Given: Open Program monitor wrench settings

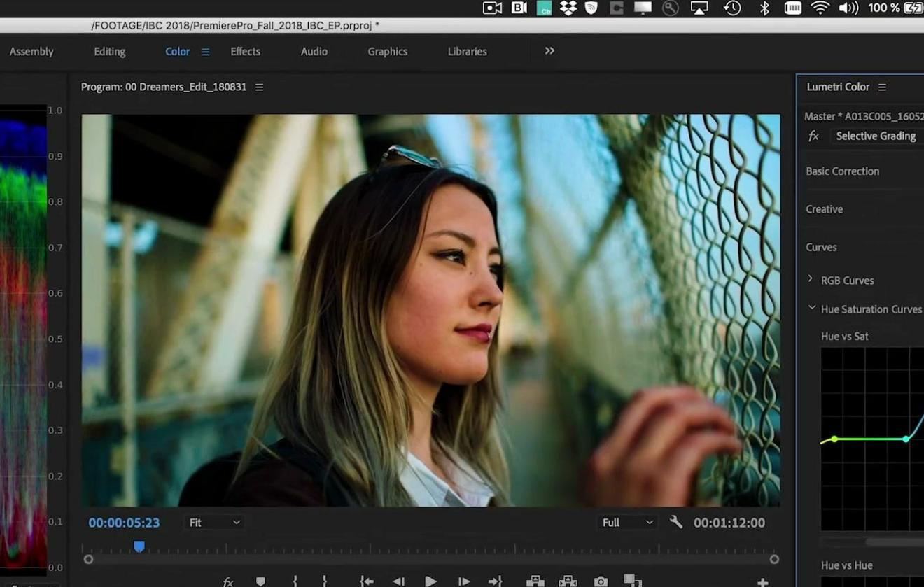Looking at the screenshot, I should pyautogui.click(x=675, y=522).
